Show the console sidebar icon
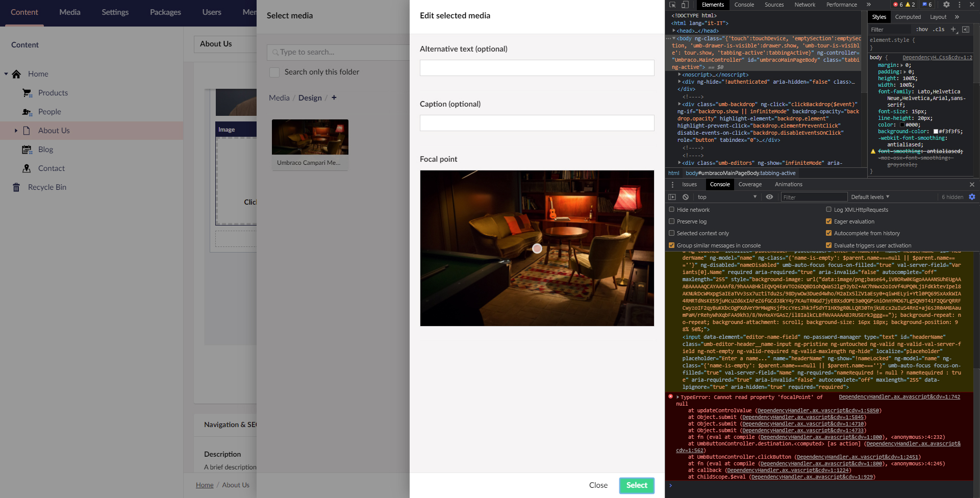980x498 pixels. 672,197
